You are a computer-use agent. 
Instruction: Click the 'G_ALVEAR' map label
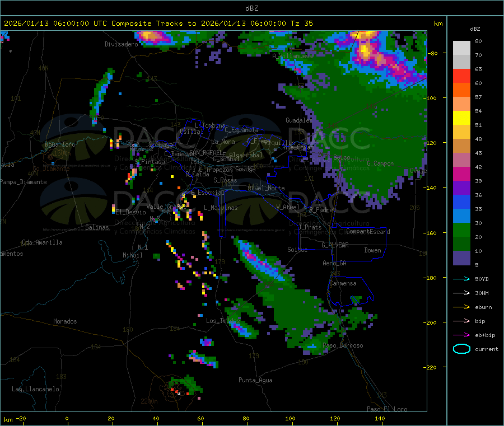click(x=335, y=245)
